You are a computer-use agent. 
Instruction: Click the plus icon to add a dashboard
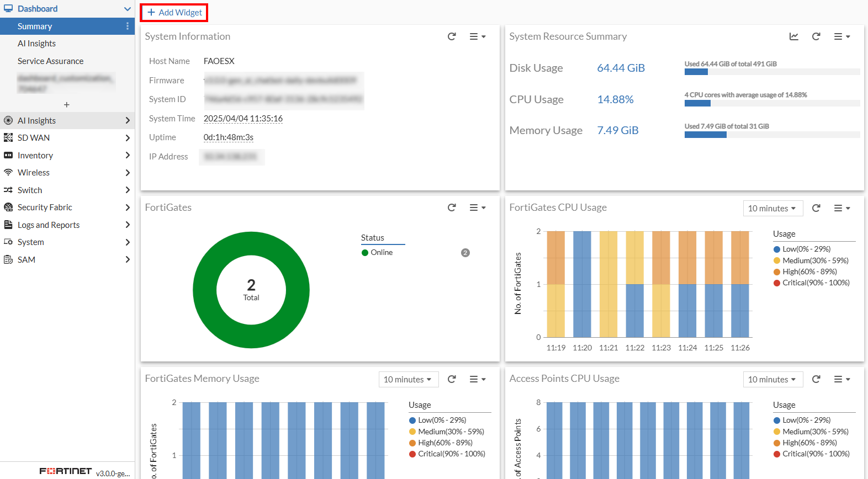tap(67, 105)
